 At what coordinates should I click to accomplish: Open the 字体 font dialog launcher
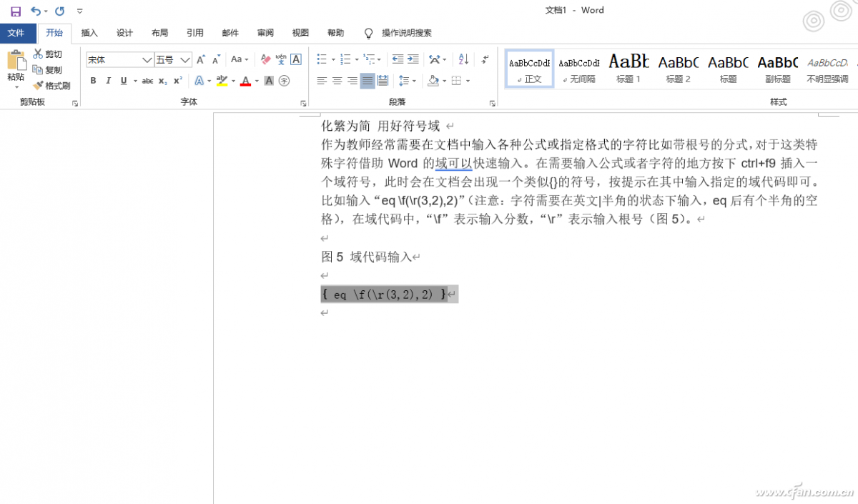(303, 104)
